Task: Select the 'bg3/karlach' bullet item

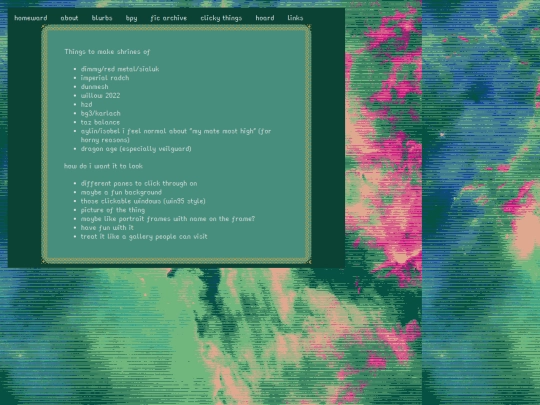Action: pos(101,113)
